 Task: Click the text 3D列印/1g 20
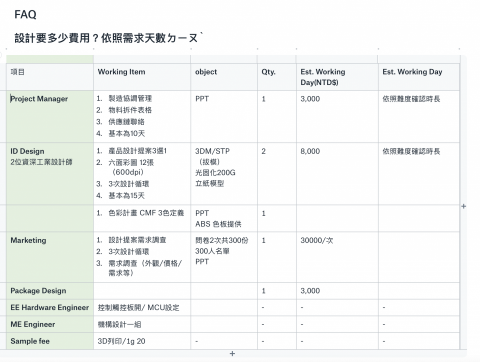point(121,341)
